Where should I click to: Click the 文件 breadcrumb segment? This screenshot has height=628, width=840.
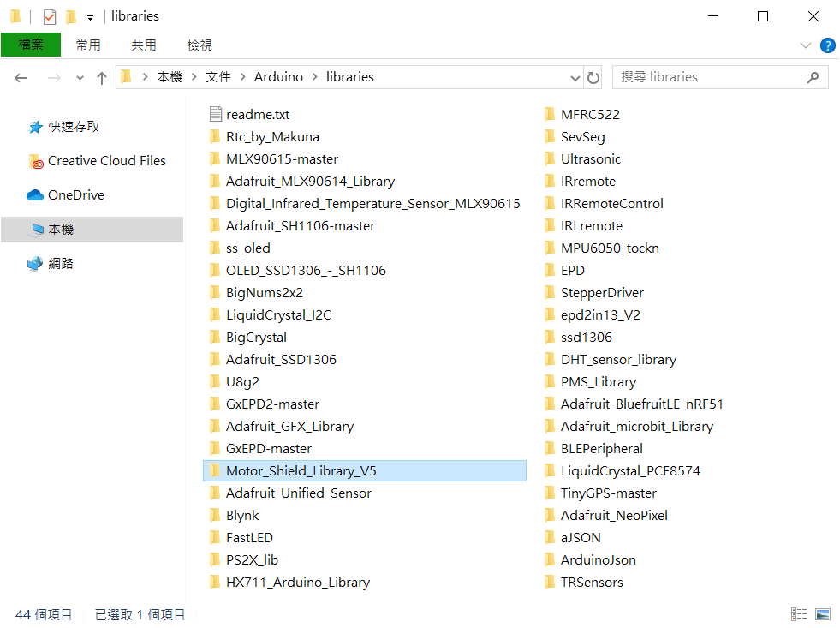coord(218,77)
